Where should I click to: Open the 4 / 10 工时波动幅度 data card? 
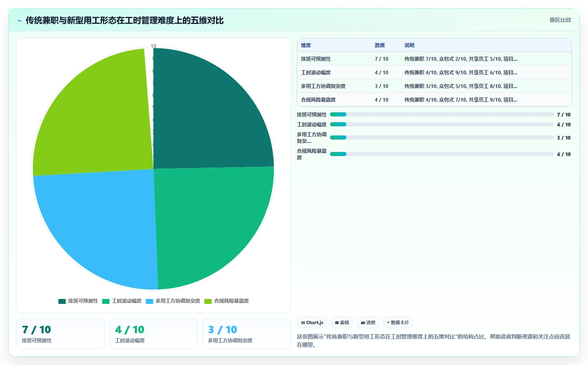click(x=153, y=334)
